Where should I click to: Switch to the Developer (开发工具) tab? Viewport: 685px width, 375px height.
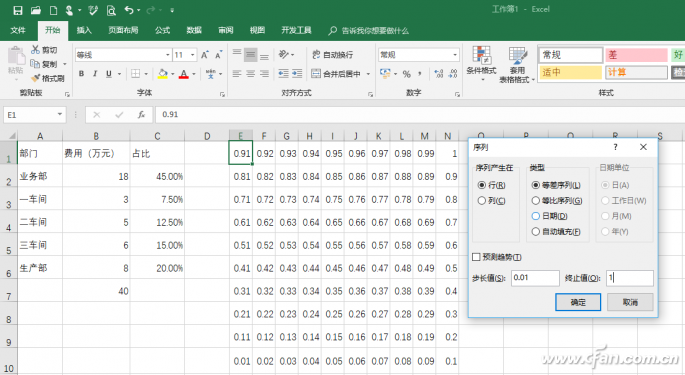296,30
